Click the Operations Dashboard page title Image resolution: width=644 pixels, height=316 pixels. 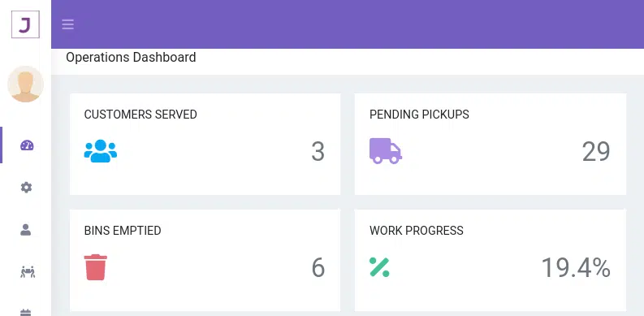(131, 57)
